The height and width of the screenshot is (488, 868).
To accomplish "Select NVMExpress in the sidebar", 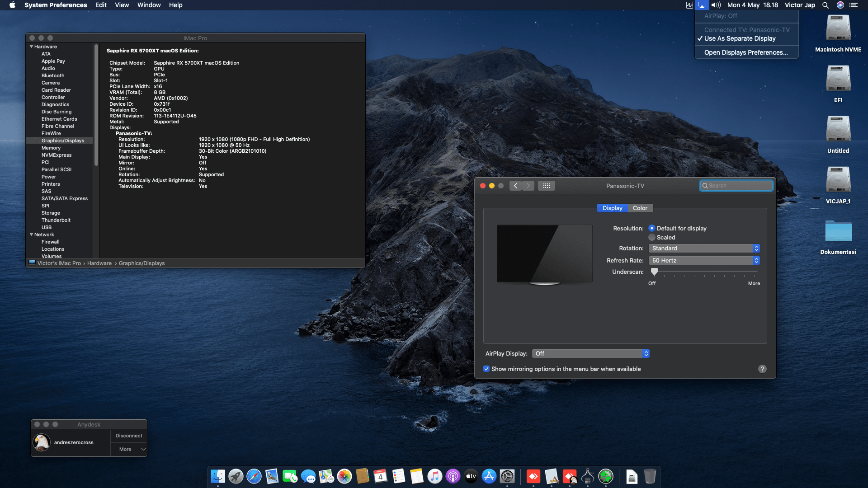I will tap(57, 155).
